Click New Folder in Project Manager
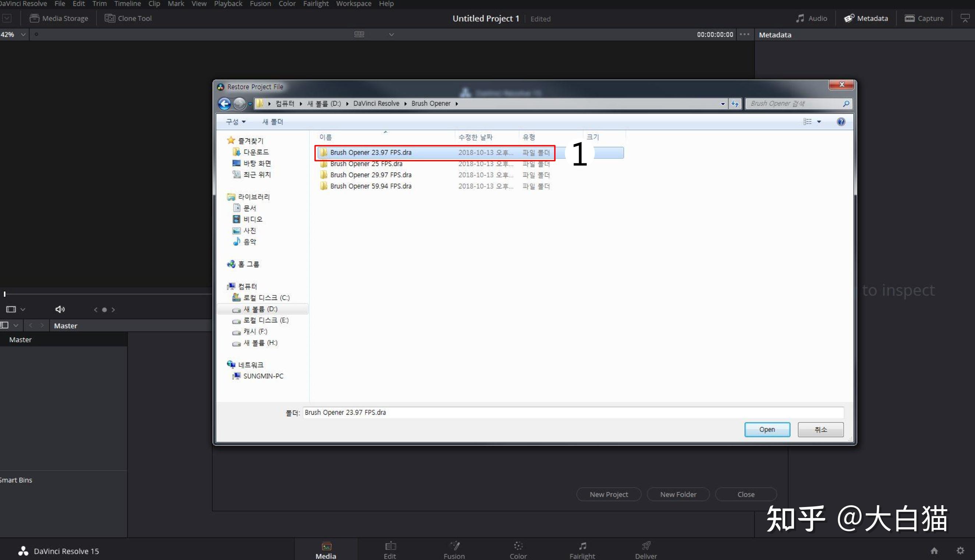Screen dimensions: 975x560 678,494
